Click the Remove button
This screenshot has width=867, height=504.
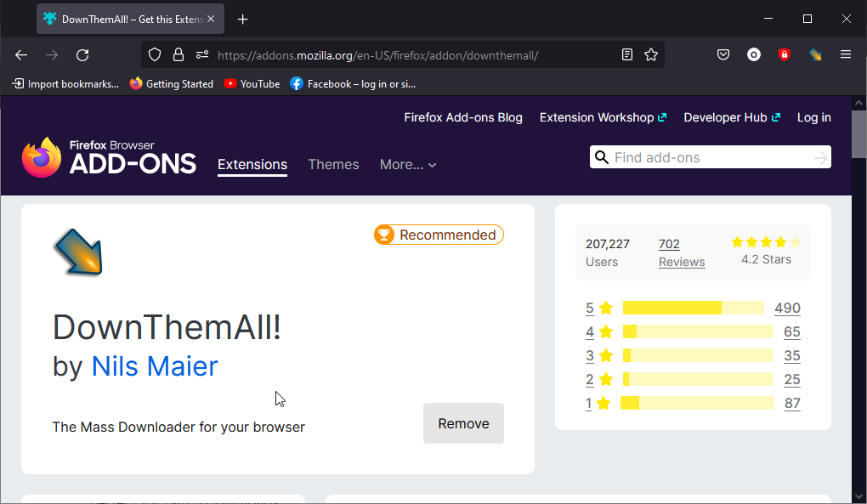463,423
